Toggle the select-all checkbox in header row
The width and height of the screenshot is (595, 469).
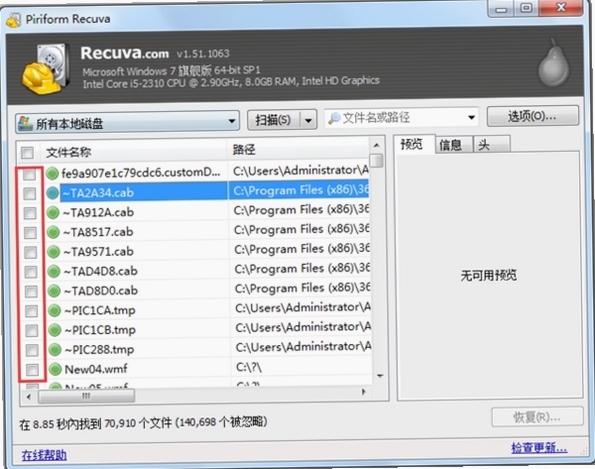[x=27, y=153]
